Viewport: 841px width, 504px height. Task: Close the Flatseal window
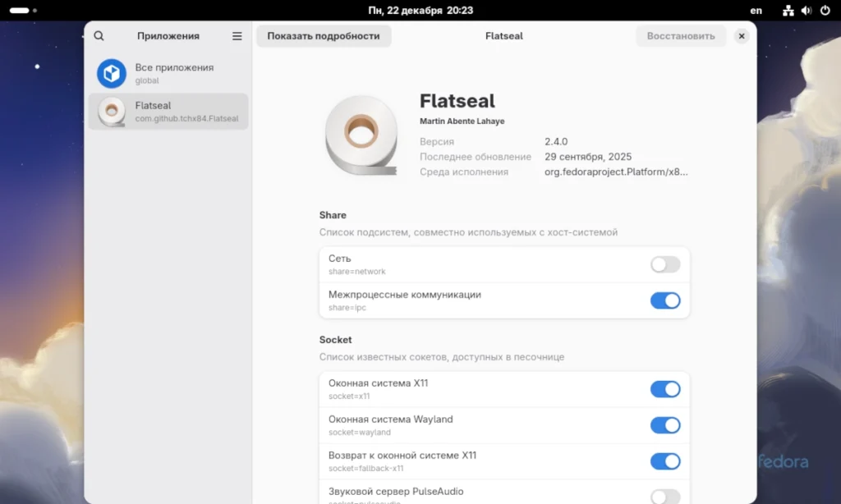742,36
